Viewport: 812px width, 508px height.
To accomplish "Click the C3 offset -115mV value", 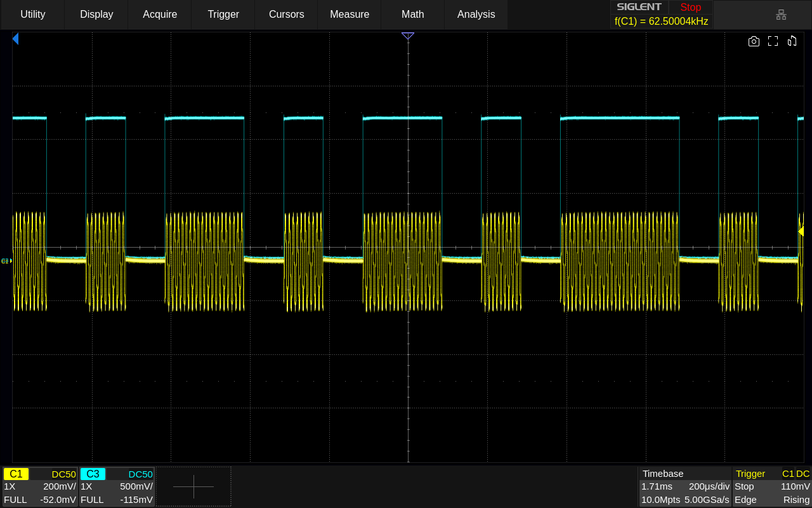I will click(x=136, y=500).
